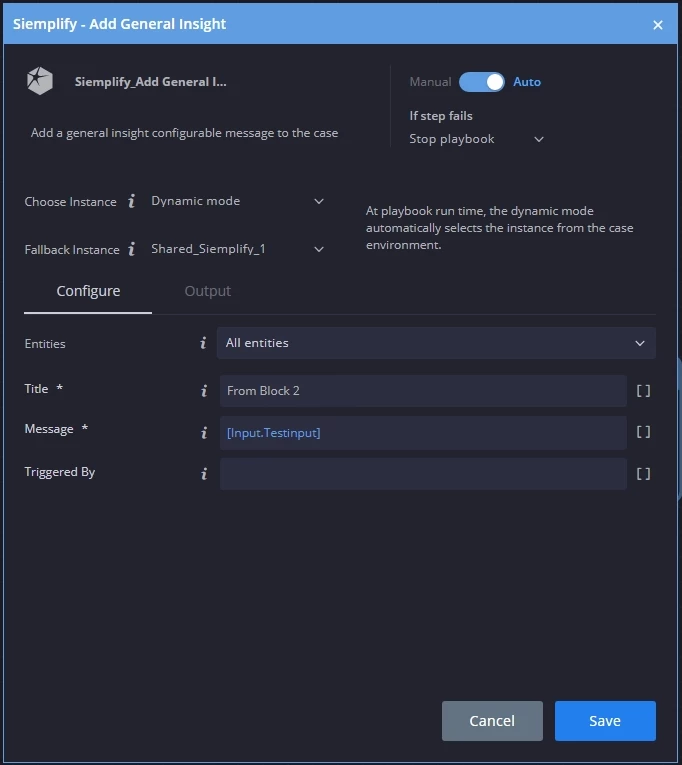
Task: Click the dynamic mode explanation text
Action: point(500,228)
